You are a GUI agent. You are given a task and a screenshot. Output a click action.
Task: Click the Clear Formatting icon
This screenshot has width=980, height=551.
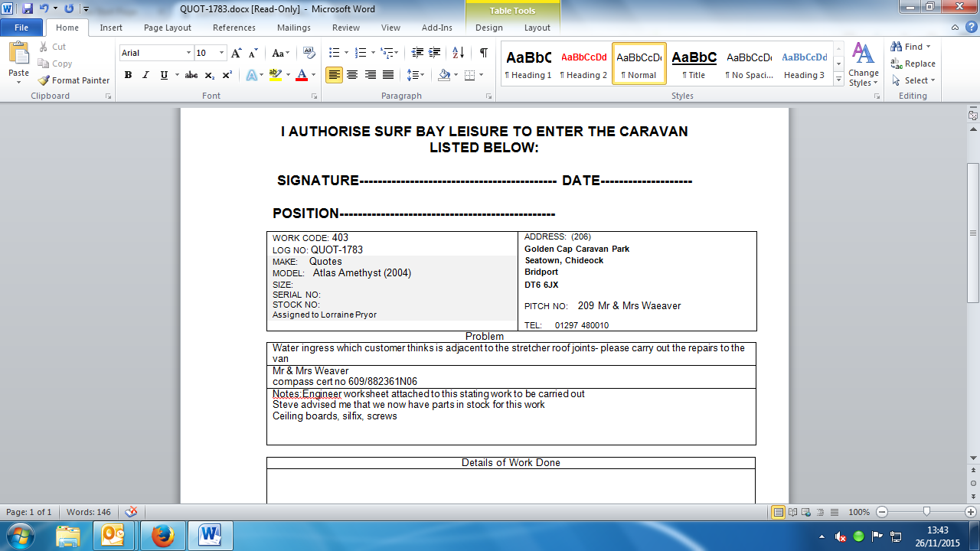[x=309, y=53]
